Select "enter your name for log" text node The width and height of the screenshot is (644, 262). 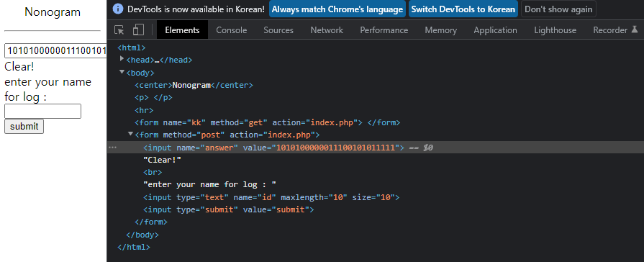(x=376, y=184)
